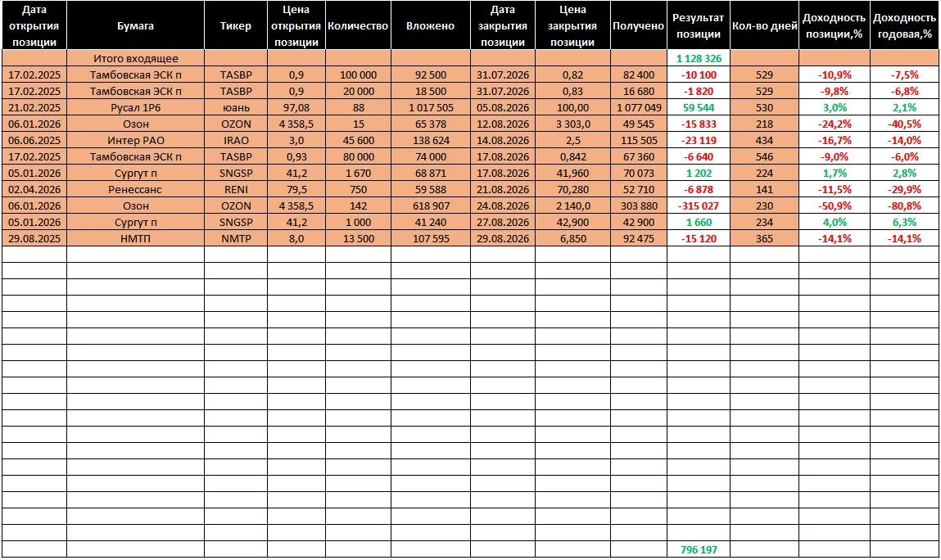Select the 'Результат позиции' header cell
Screen dimensions: 941x560
(x=699, y=26)
